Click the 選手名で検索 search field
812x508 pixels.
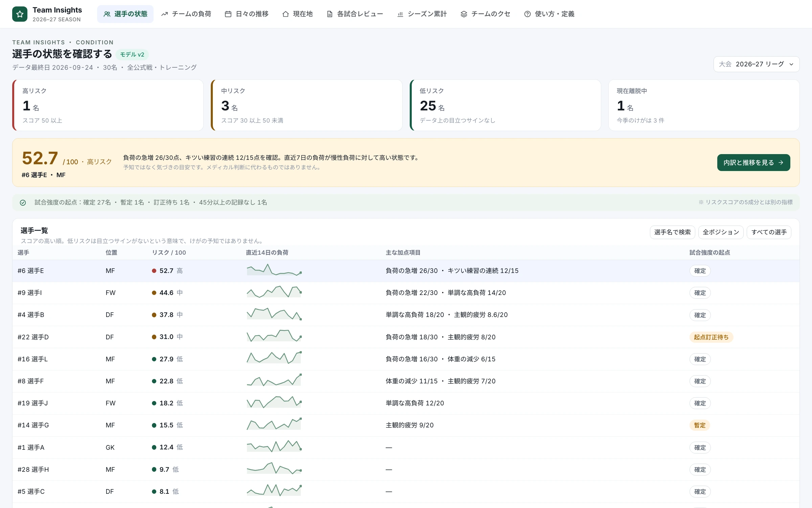(673, 232)
